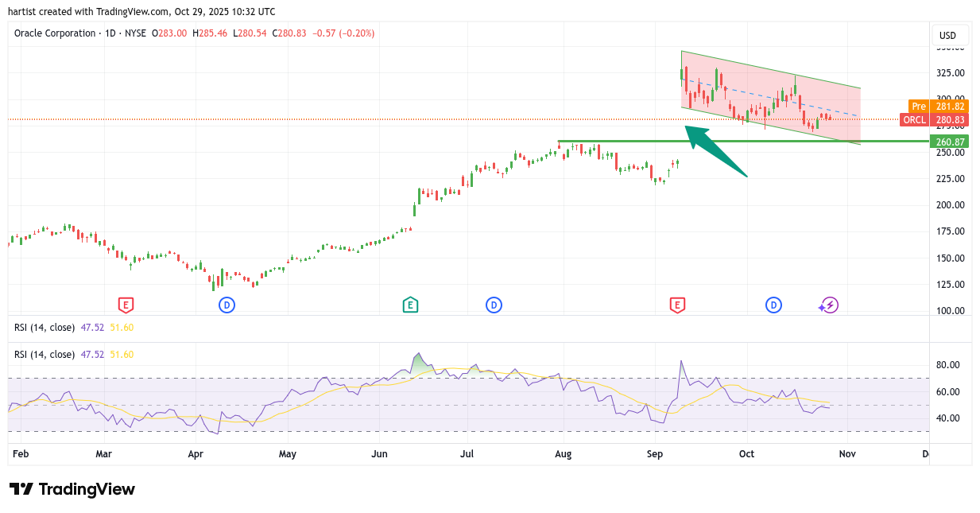
Task: Select the blue D marker near October
Action: pos(773,305)
